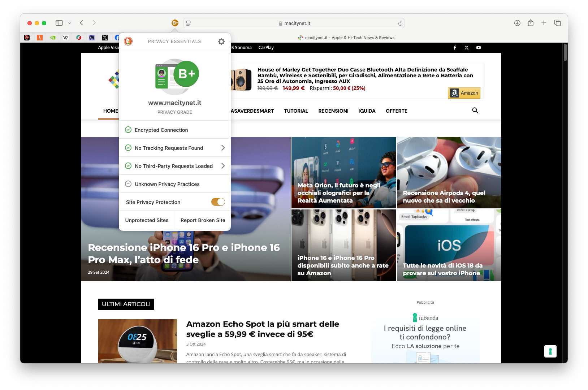The width and height of the screenshot is (588, 390).
Task: Click the search magnifier on macitynet navbar
Action: point(475,111)
